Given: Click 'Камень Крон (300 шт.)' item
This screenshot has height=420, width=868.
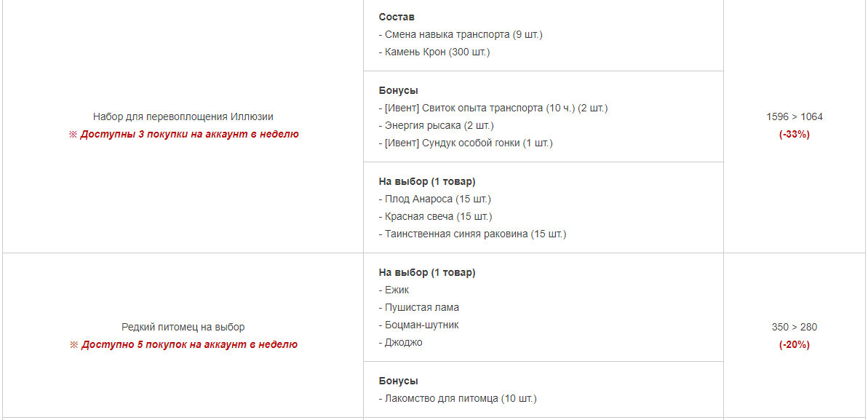Looking at the screenshot, I should (x=434, y=52).
